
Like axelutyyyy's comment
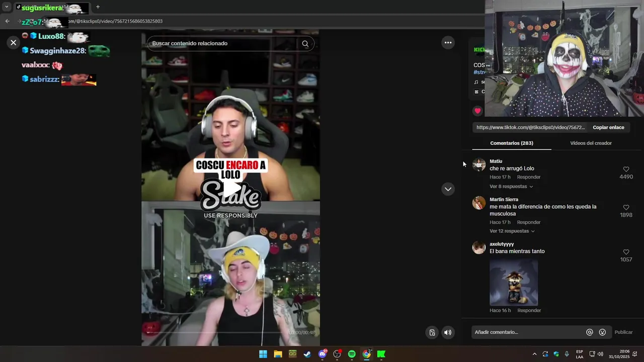(x=626, y=252)
